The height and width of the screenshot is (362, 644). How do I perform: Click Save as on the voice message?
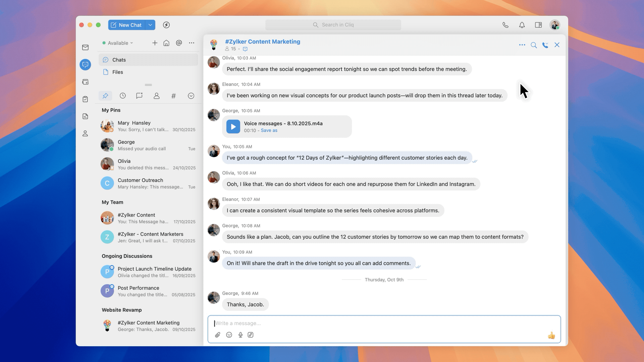pyautogui.click(x=269, y=130)
